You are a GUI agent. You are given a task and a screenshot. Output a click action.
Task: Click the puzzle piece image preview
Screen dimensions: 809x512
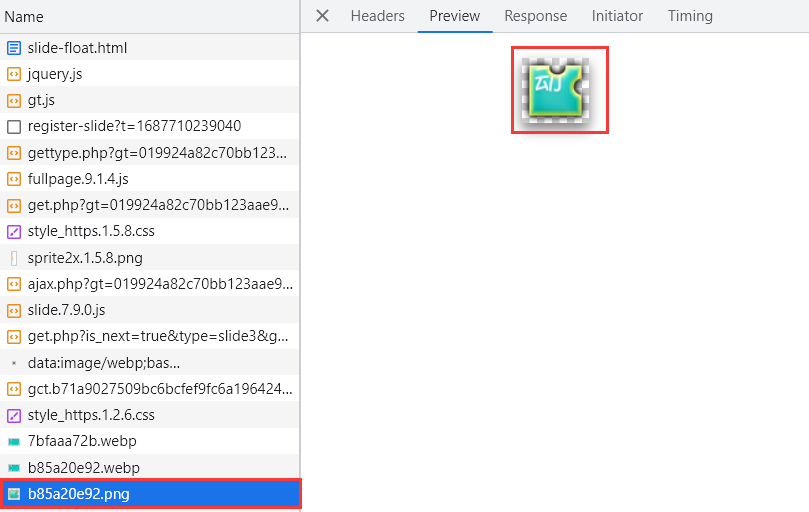tap(559, 90)
